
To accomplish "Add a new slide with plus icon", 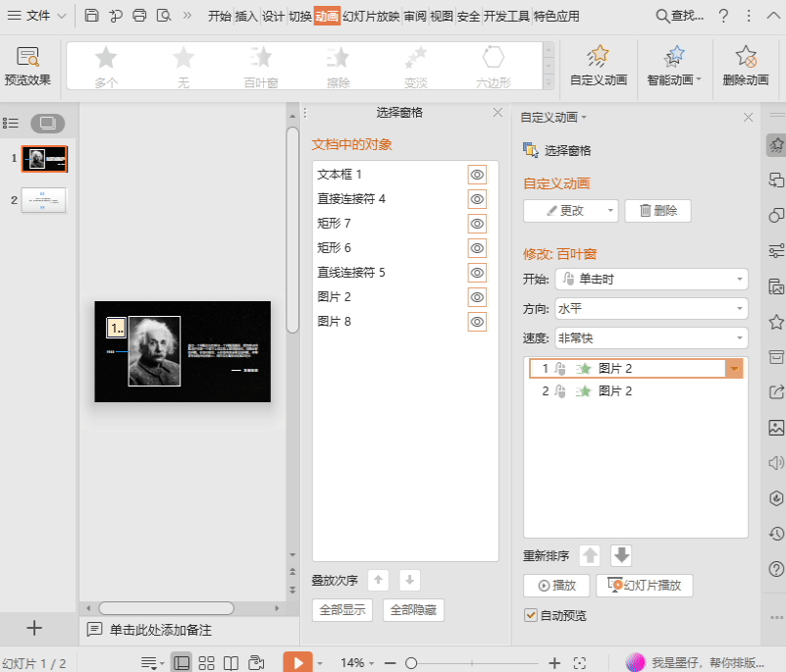I will coord(34,628).
